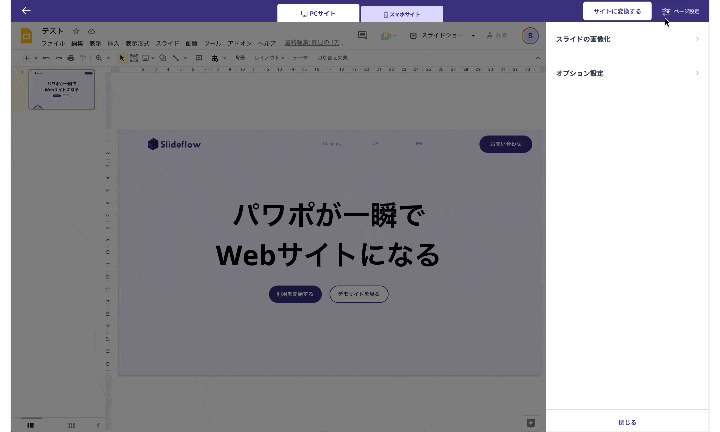Star the テスト presentation
The width and height of the screenshot is (720, 432).
pyautogui.click(x=76, y=32)
